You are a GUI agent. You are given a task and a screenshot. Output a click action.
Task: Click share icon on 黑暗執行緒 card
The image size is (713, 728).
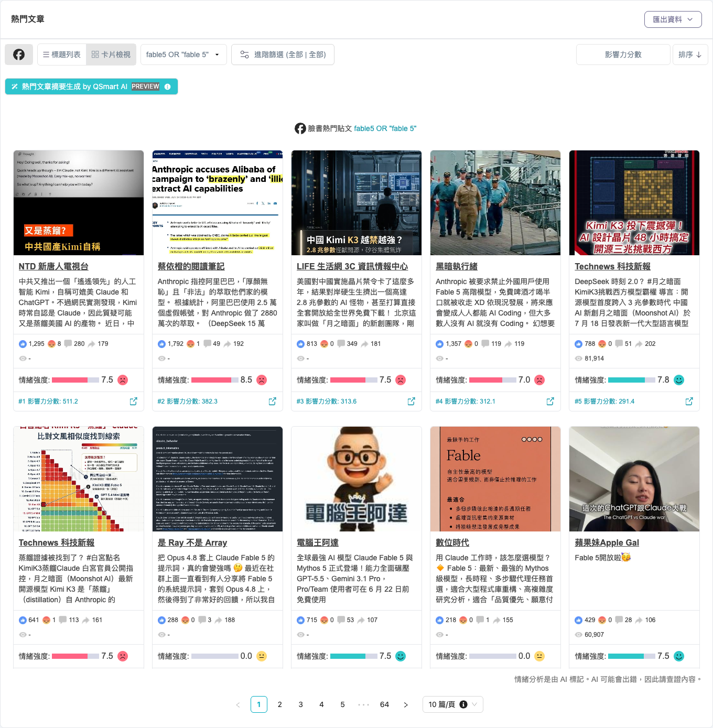(509, 344)
